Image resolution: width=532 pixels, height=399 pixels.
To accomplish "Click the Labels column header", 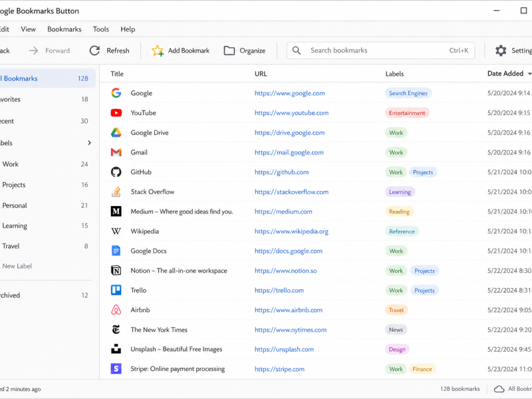I will (x=394, y=74).
